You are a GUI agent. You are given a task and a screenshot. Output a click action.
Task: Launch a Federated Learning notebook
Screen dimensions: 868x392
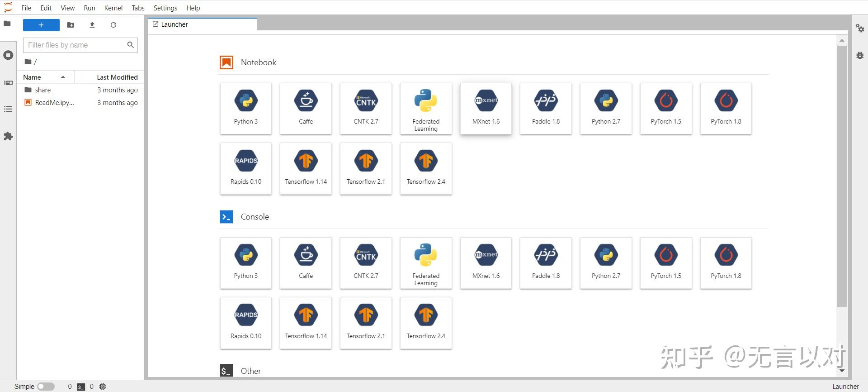[426, 109]
